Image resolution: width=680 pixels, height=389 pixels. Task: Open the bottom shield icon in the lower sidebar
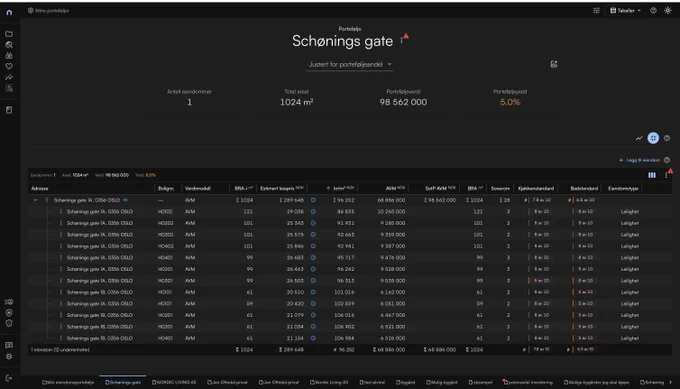point(9,323)
